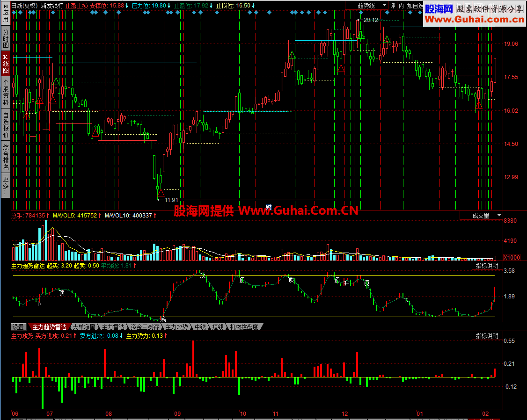527x420 pixels.
Task: Select the 资金三剑客 indicator tab
Action: pyautogui.click(x=145, y=326)
